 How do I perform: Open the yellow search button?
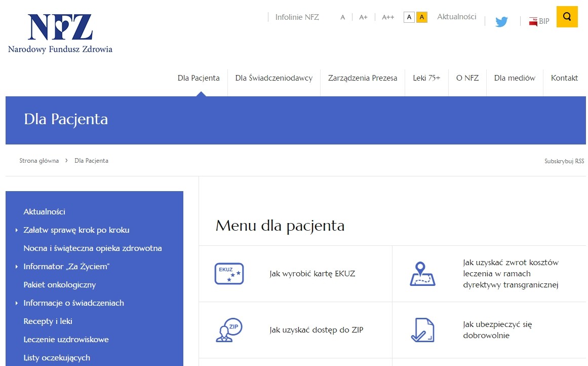(567, 17)
